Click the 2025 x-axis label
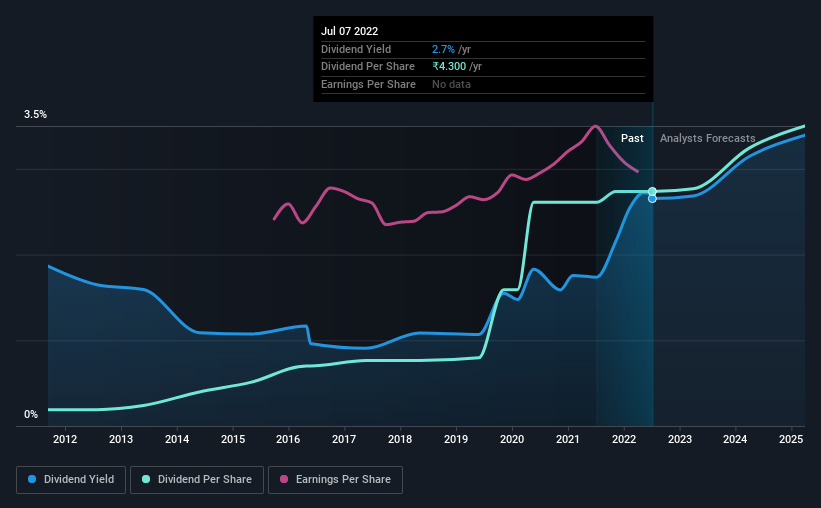The width and height of the screenshot is (821, 508). point(791,439)
